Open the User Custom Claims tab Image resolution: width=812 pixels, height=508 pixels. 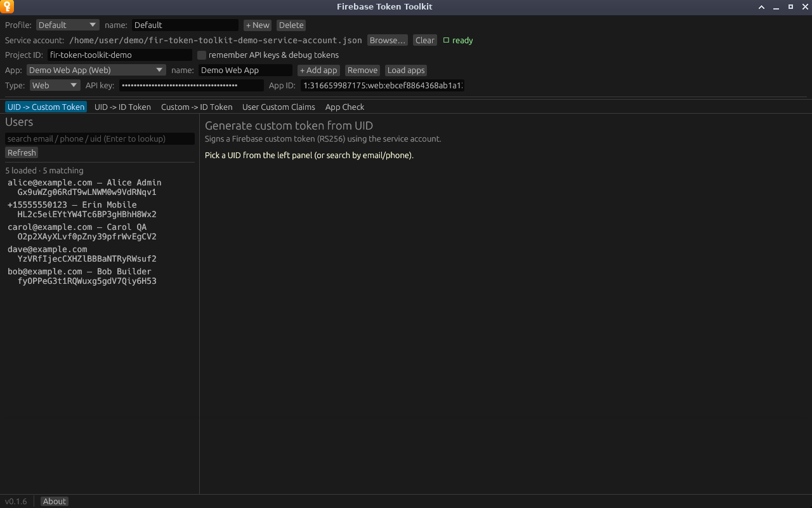tap(278, 107)
